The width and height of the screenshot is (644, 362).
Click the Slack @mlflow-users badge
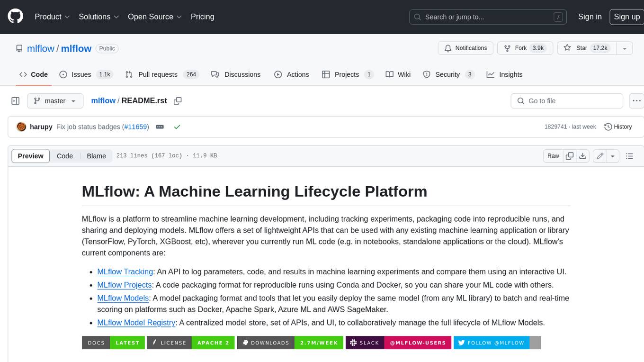pos(399,343)
